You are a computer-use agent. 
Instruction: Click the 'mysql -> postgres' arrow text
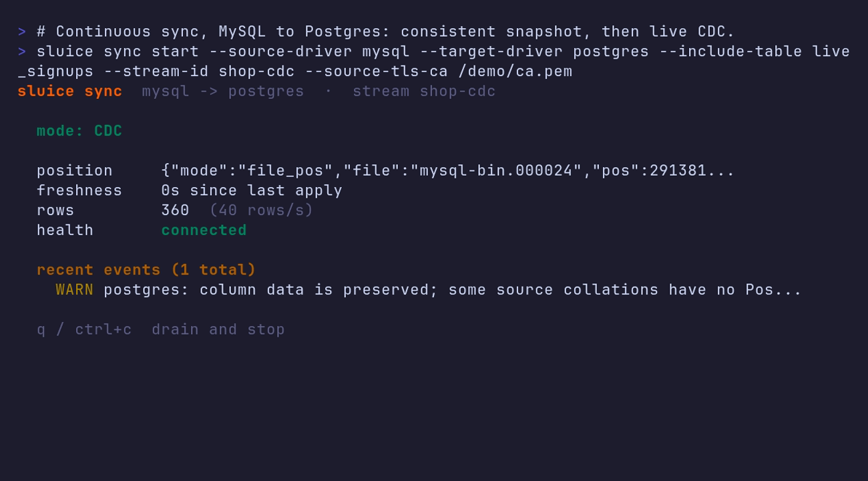click(223, 91)
